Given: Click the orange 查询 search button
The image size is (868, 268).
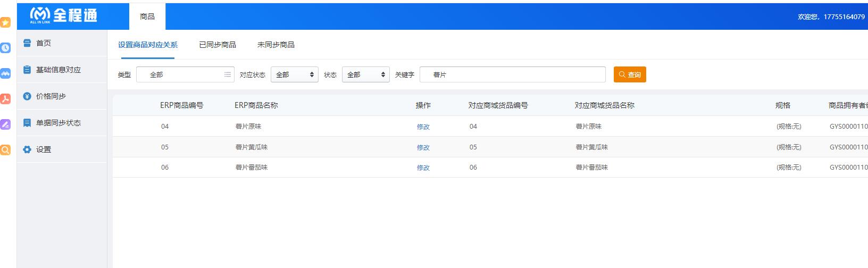Looking at the screenshot, I should [x=630, y=74].
